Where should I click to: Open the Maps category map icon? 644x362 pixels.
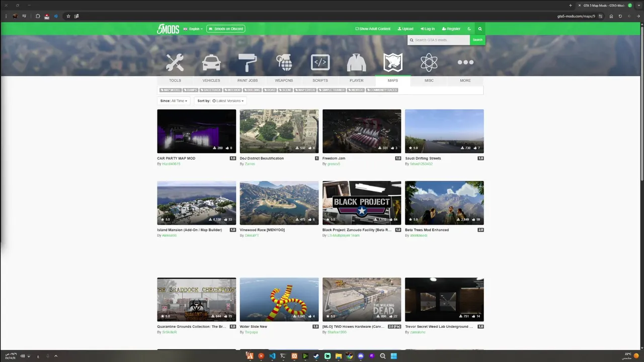(x=392, y=62)
